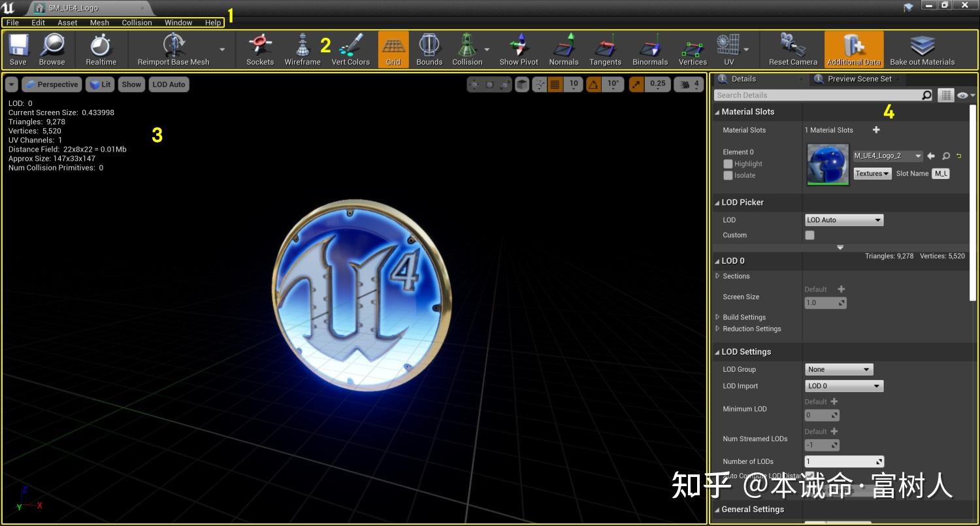Open grid snap value 10
The width and height of the screenshot is (980, 526).
[x=574, y=84]
